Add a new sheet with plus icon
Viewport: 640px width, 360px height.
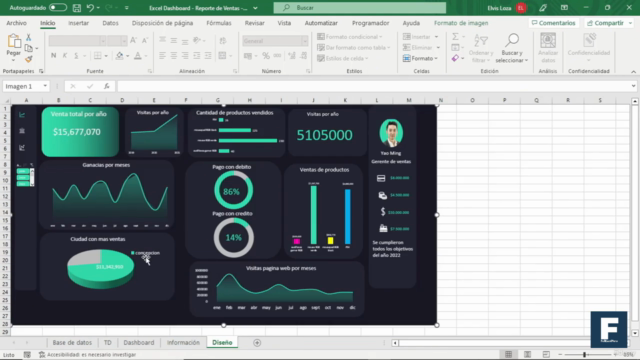pos(257,342)
